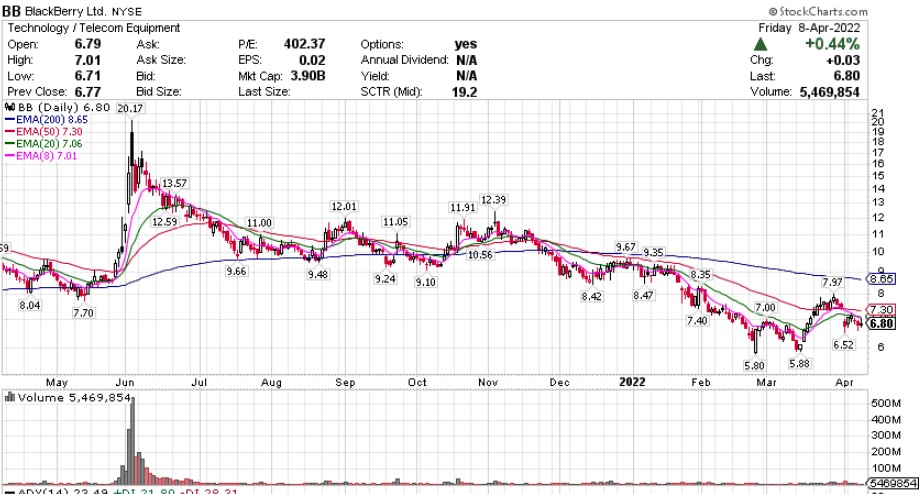Click the StockCharts.com watermark text
924x494 pixels.
tap(818, 11)
